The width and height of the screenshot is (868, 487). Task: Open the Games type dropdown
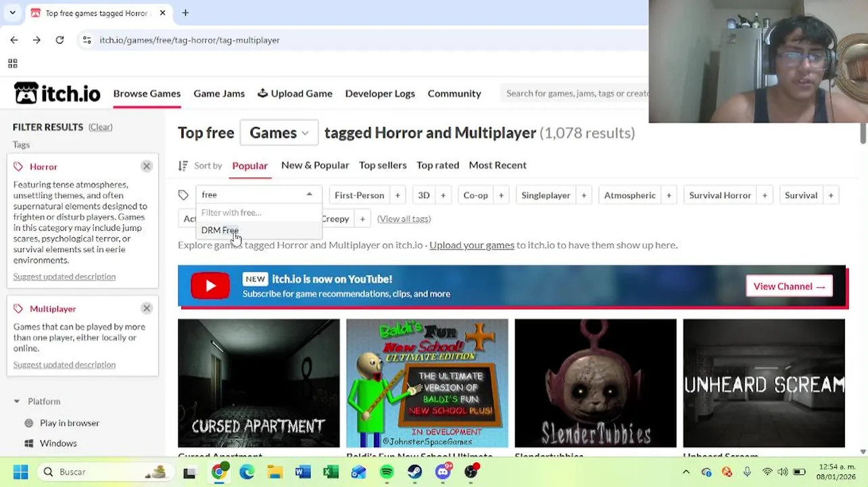tap(279, 133)
